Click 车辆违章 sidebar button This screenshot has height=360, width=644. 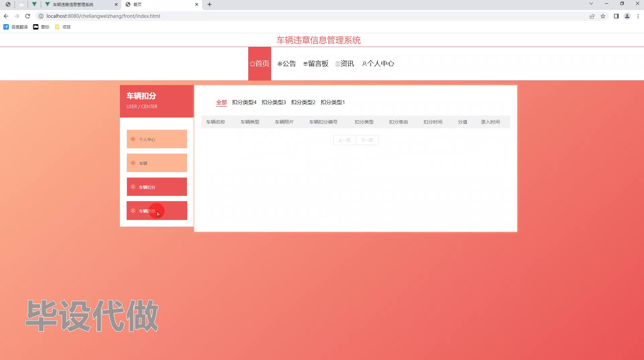pos(157,211)
